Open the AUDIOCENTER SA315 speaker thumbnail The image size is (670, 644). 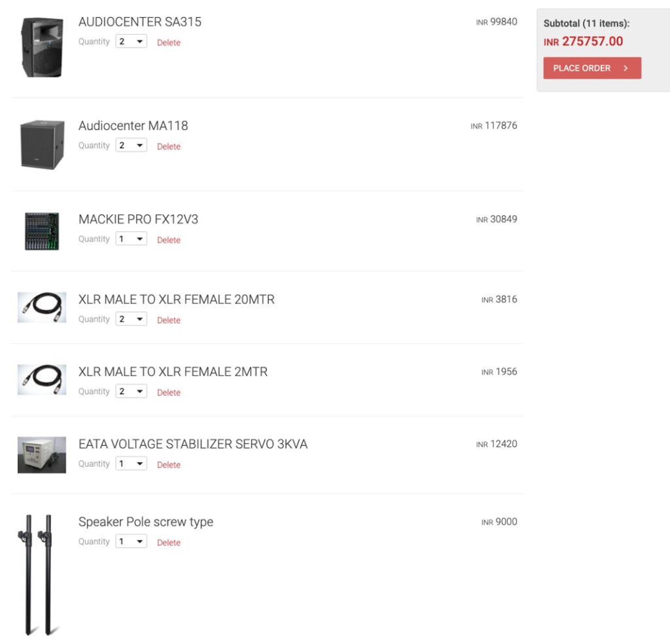coord(42,48)
